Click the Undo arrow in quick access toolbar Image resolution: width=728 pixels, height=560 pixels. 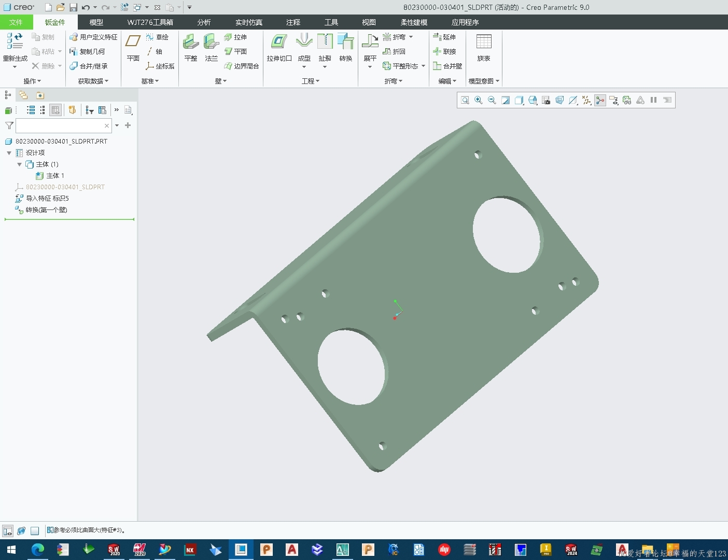[x=86, y=7]
